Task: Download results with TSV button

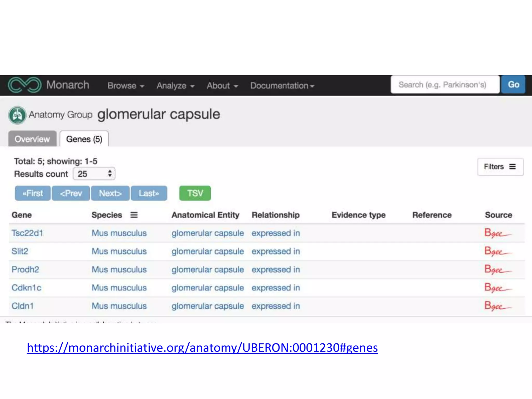Action: pyautogui.click(x=195, y=193)
